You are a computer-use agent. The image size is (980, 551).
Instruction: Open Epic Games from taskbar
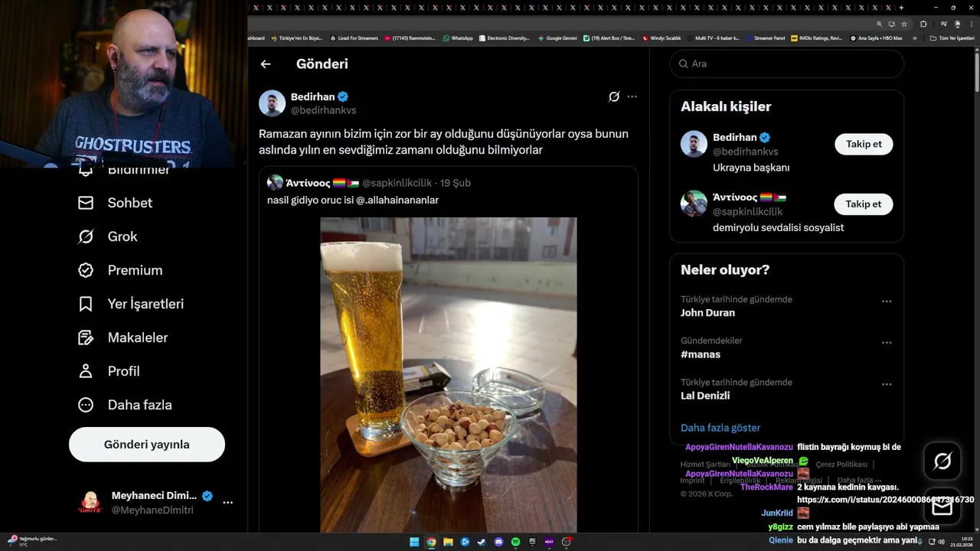pos(532,542)
